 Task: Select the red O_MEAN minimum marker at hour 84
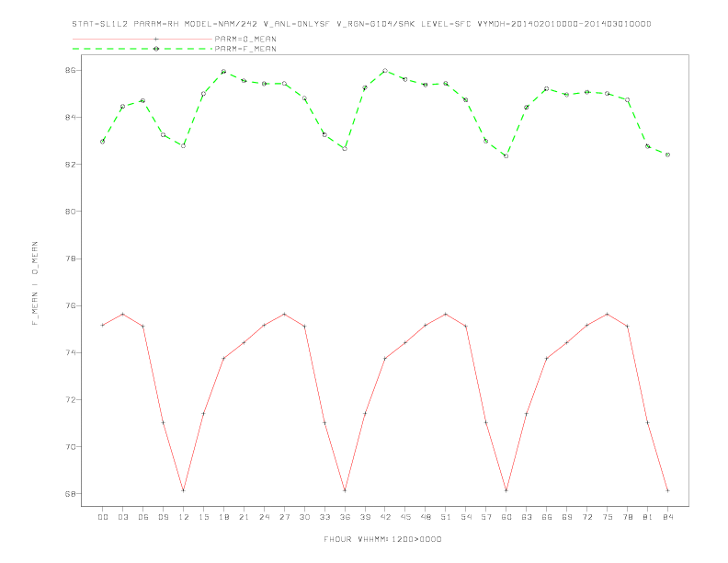click(x=667, y=490)
